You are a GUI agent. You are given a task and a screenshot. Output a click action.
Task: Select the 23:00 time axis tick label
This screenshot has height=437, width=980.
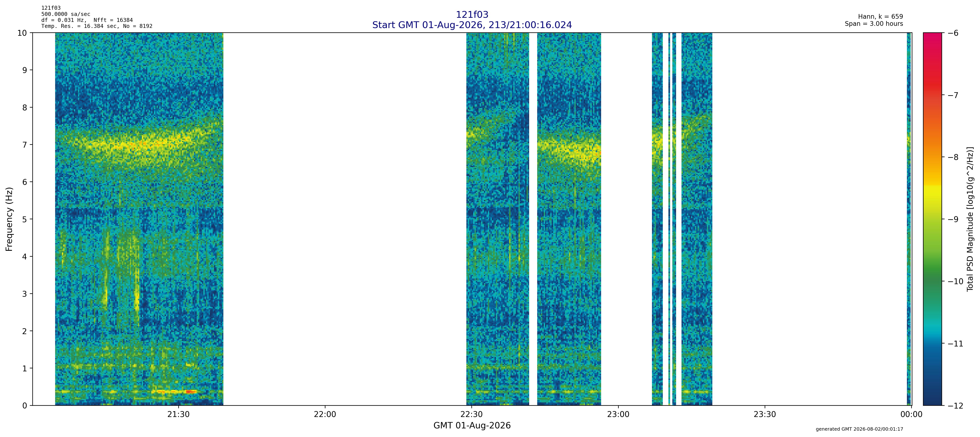pyautogui.click(x=618, y=415)
